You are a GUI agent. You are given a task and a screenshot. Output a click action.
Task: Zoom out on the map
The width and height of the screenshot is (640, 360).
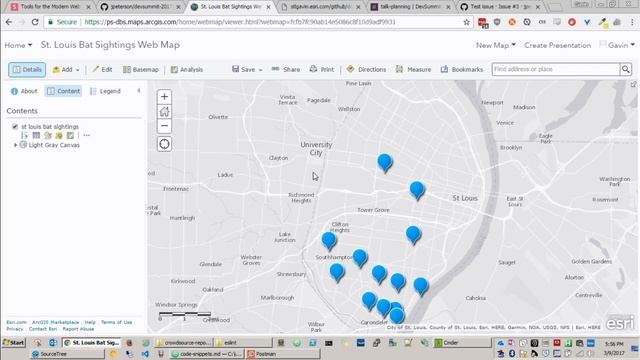click(x=164, y=126)
